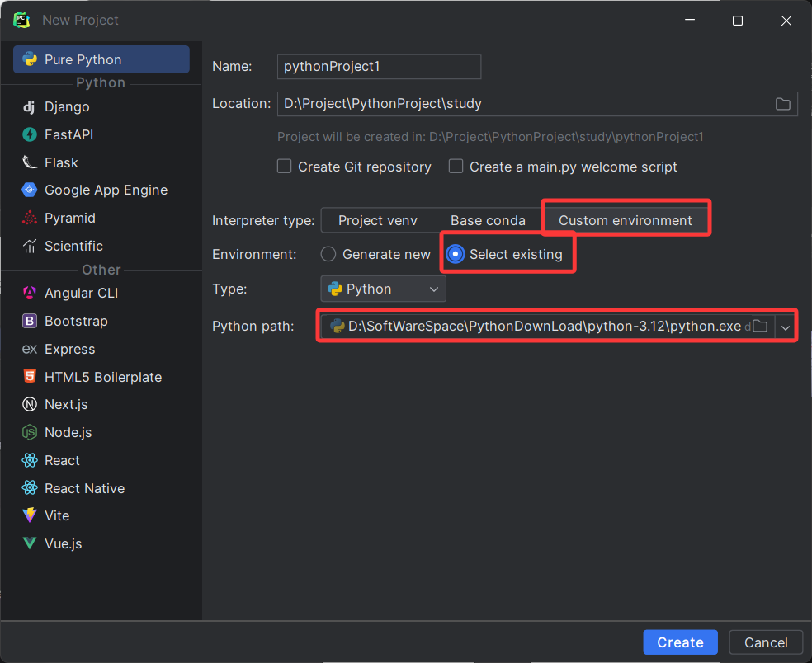
Task: Click the Name input field
Action: coord(379,67)
